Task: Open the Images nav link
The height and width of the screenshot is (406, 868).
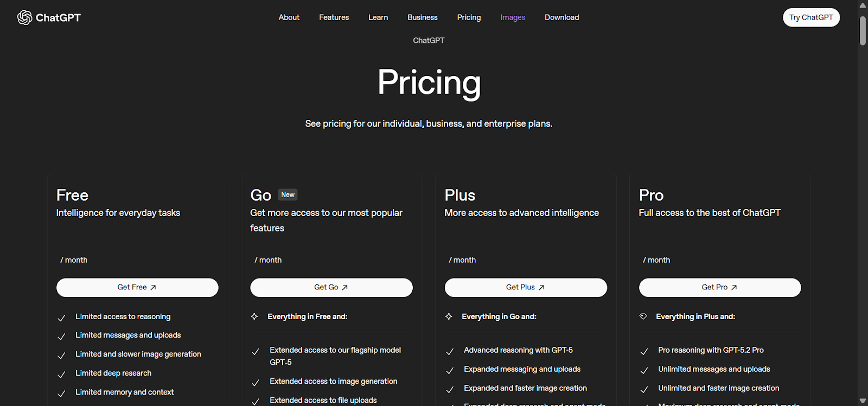Action: tap(513, 17)
